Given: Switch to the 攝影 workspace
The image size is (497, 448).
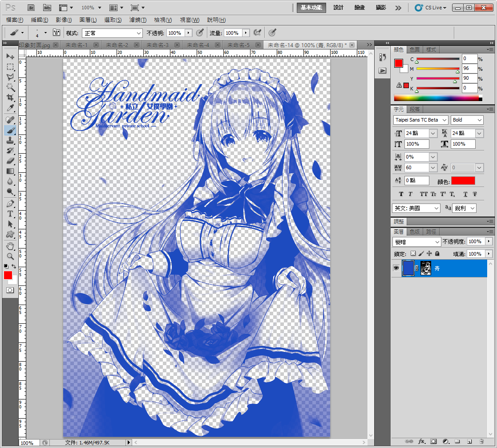Looking at the screenshot, I should point(381,8).
